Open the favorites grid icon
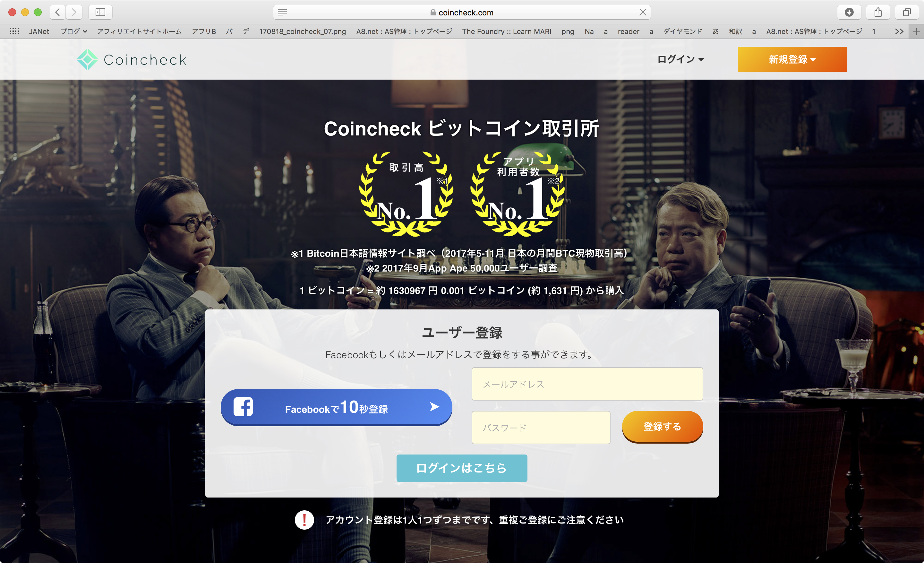The image size is (924, 563). pyautogui.click(x=14, y=31)
